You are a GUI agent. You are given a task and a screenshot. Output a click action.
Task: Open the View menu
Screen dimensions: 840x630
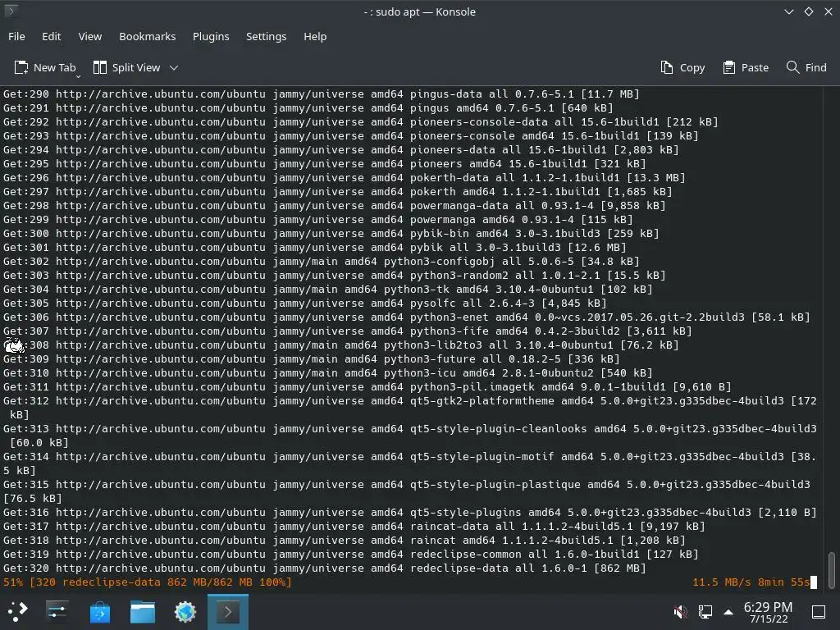90,36
